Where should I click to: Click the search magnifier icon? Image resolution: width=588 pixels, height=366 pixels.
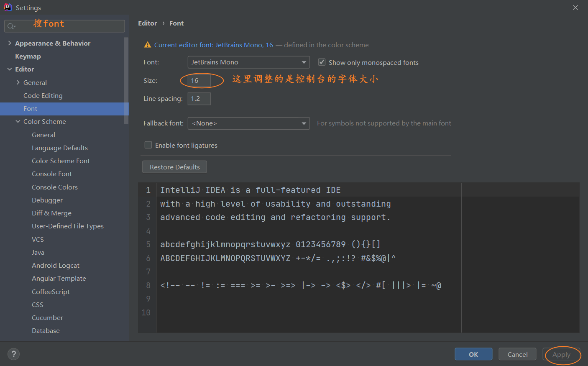click(x=11, y=26)
